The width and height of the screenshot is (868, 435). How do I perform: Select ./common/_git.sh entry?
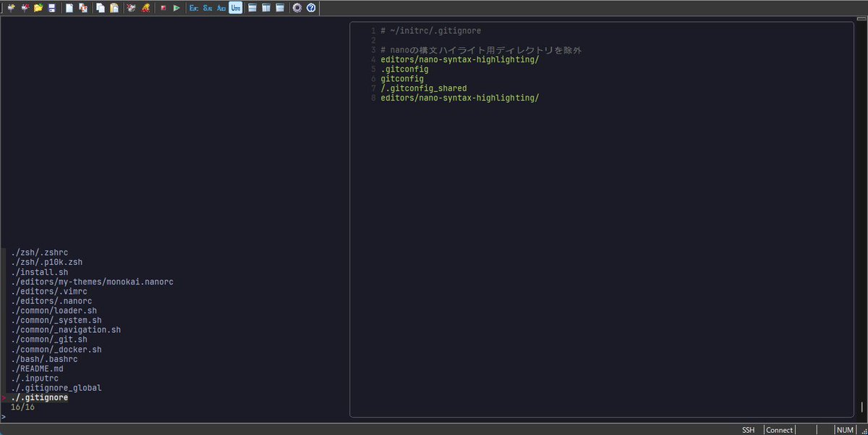point(48,339)
